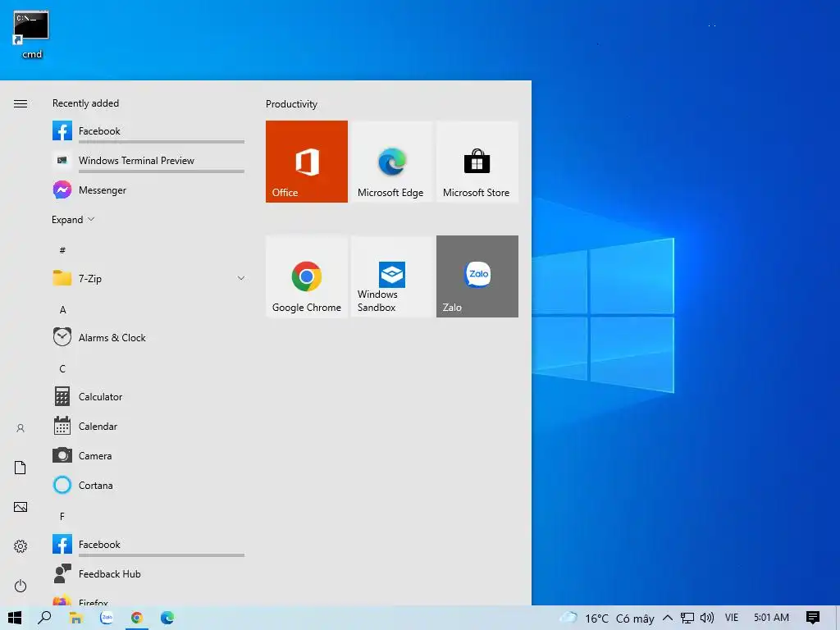The image size is (840, 630).
Task: Launch Microsoft Edge from the Productivity tiles
Action: [x=391, y=162]
